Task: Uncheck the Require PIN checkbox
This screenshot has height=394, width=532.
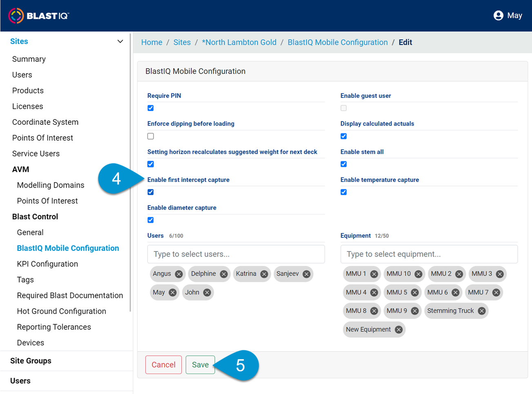Action: 151,108
